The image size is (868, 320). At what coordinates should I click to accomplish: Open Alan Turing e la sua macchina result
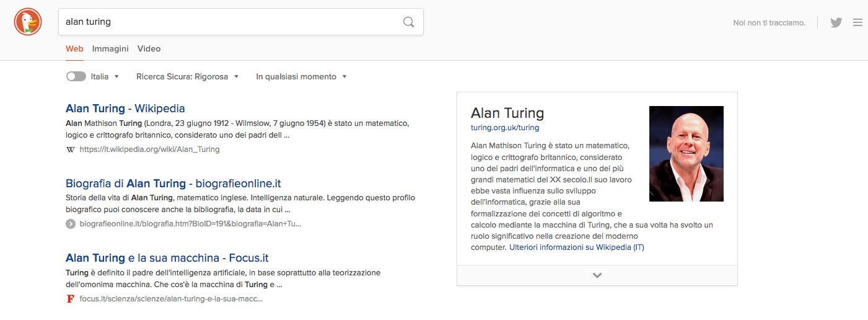point(167,258)
